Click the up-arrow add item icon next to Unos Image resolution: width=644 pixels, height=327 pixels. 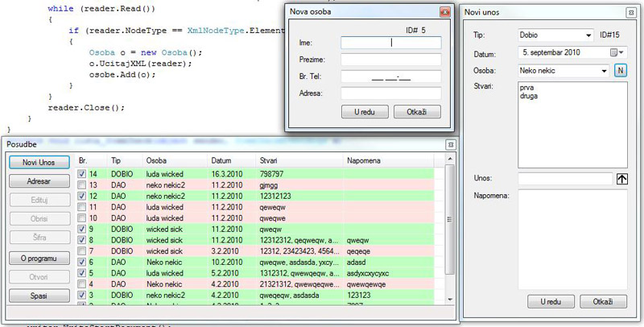[621, 179]
